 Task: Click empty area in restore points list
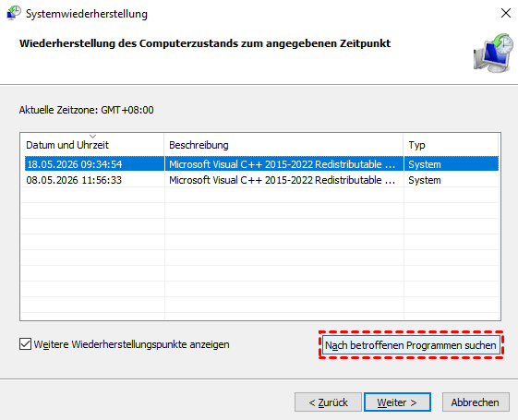click(x=260, y=251)
